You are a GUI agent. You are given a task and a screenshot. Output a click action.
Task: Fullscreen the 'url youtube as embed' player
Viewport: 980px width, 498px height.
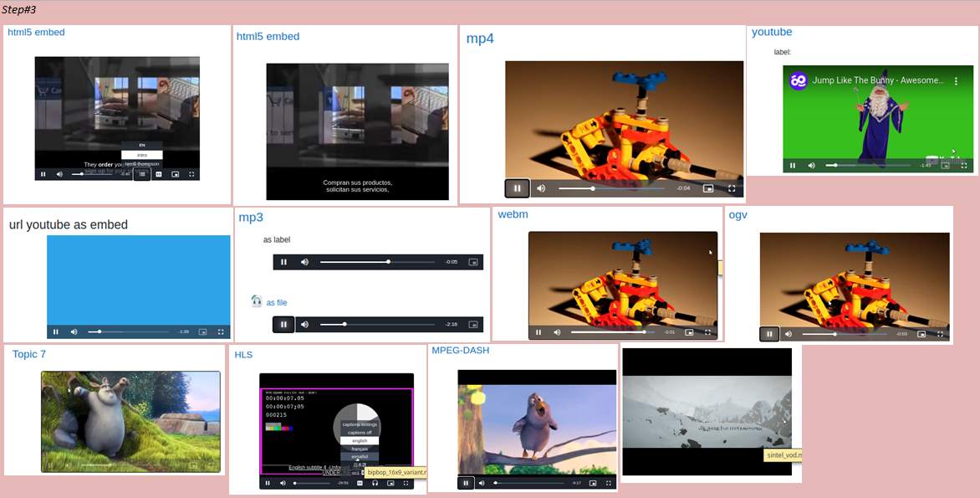point(221,331)
